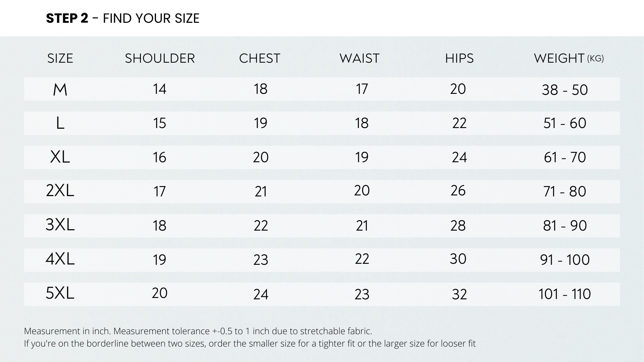Select the M size row label
The width and height of the screenshot is (644, 362).
(60, 89)
